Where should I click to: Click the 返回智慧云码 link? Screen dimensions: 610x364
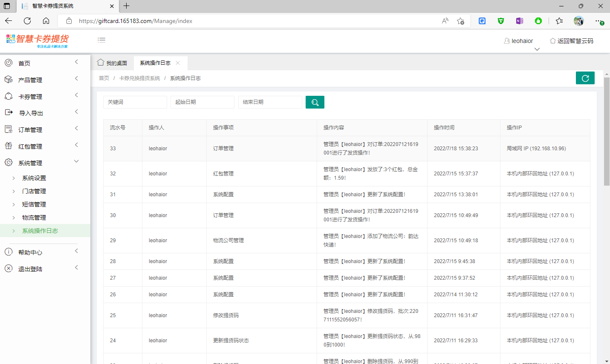click(572, 41)
